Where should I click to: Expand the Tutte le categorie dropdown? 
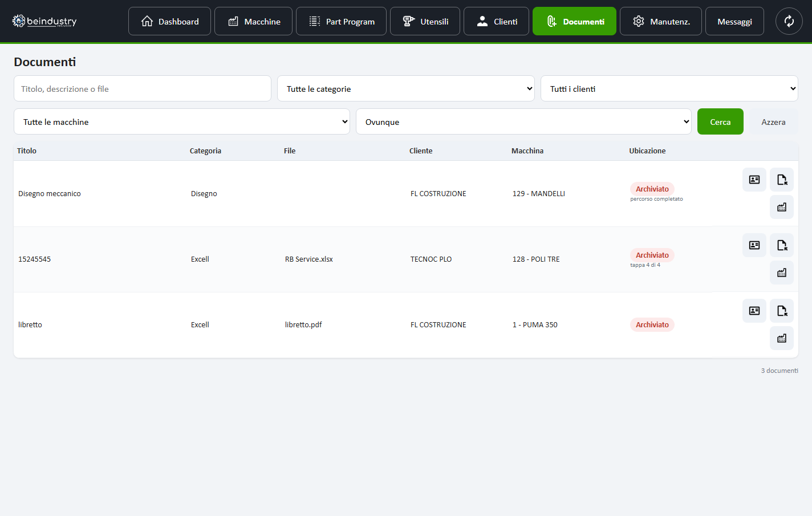tap(406, 88)
